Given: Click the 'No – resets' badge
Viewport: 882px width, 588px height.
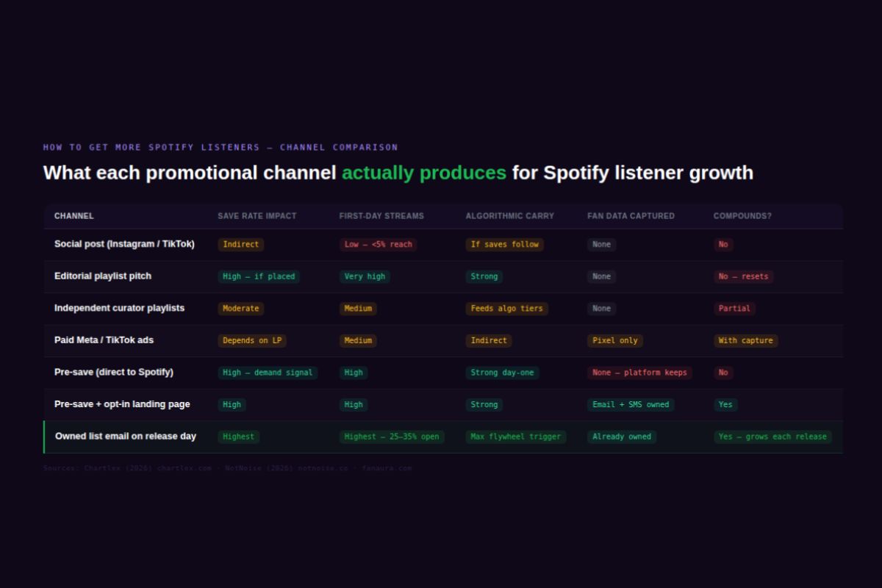Looking at the screenshot, I should pos(744,277).
